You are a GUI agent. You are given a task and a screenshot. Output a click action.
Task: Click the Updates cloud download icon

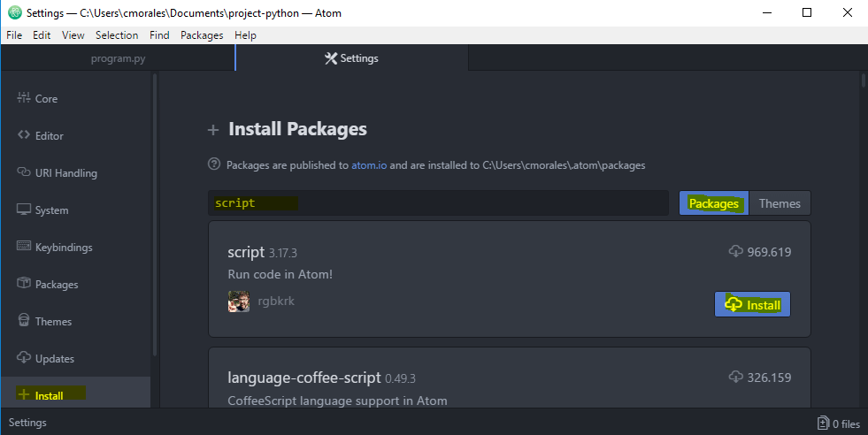[x=24, y=357]
